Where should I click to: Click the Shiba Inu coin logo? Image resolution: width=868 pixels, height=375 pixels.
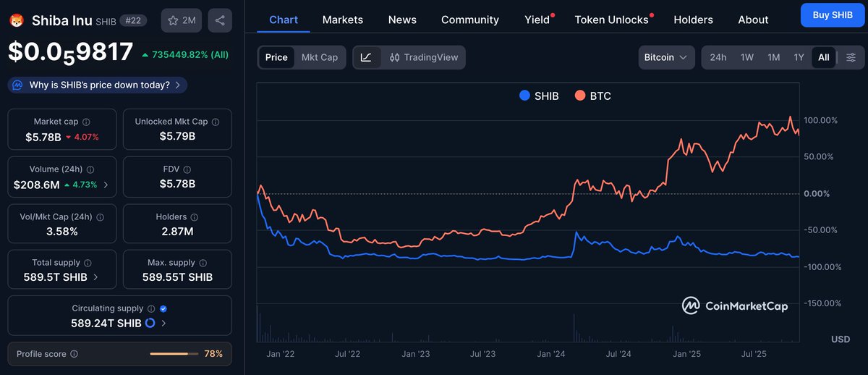(x=17, y=20)
